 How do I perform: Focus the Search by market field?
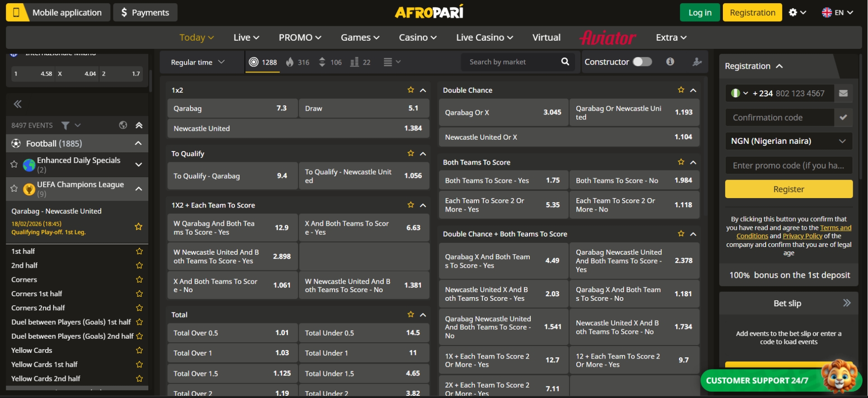click(511, 62)
